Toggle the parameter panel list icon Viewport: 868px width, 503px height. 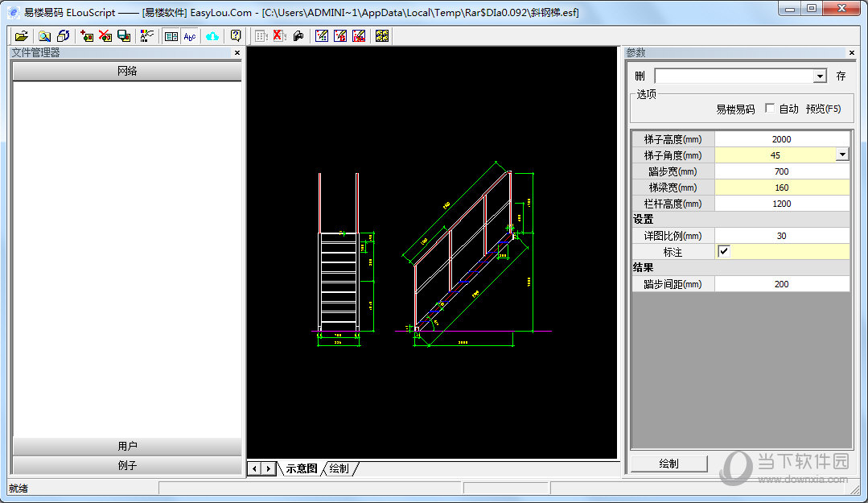tap(171, 36)
